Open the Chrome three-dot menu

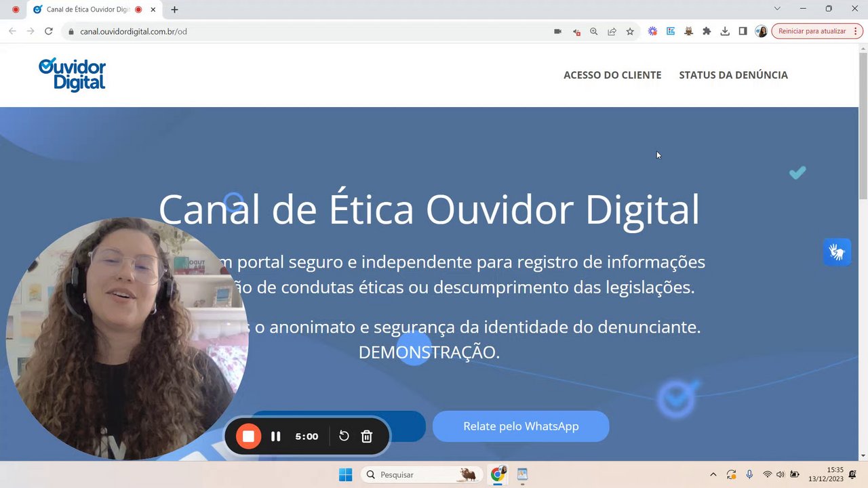pos(856,31)
